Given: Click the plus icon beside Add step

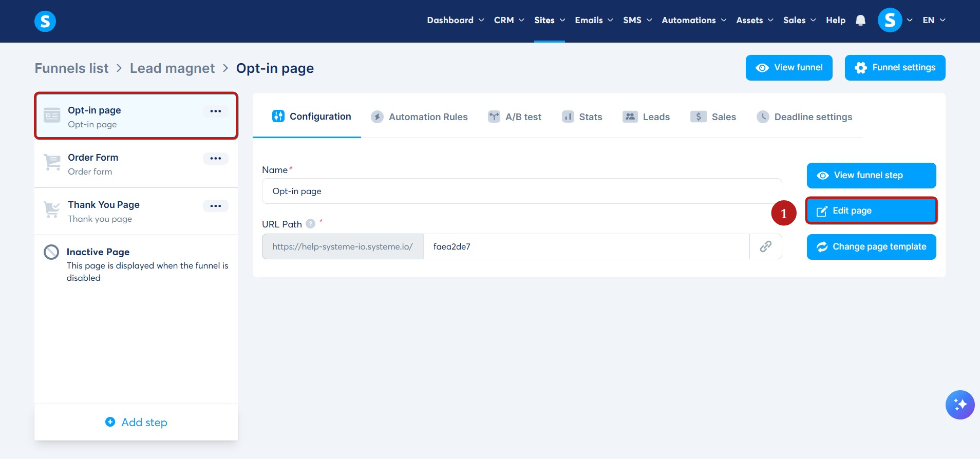Looking at the screenshot, I should pyautogui.click(x=110, y=422).
